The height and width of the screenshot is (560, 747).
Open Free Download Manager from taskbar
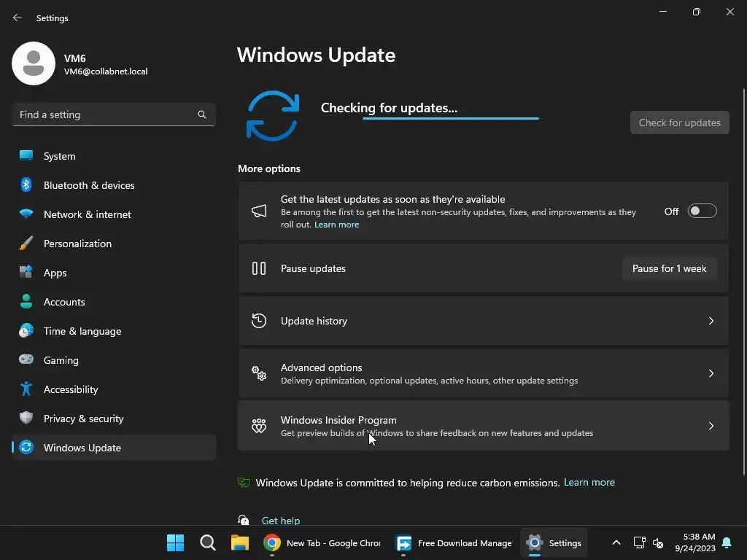point(454,542)
